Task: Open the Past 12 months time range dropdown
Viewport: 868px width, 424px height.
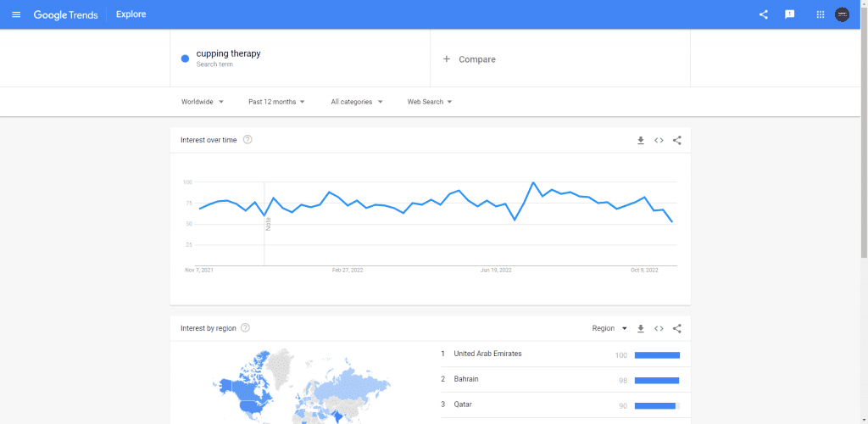Action: pyautogui.click(x=276, y=102)
